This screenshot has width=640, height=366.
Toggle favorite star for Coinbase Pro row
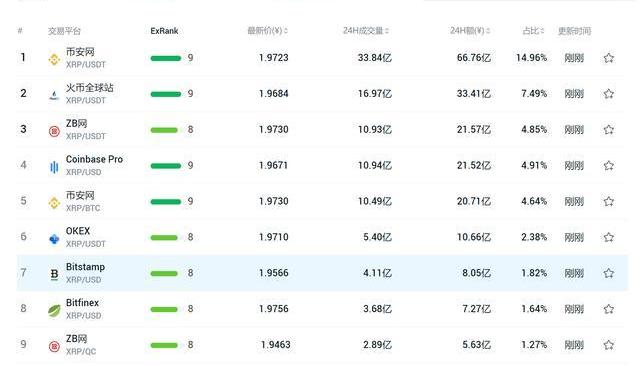pos(609,165)
